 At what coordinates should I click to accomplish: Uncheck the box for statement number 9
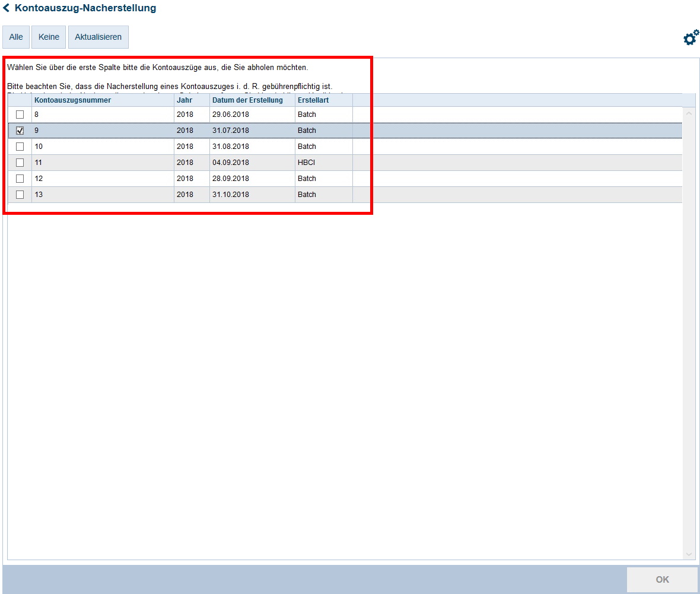[20, 131]
